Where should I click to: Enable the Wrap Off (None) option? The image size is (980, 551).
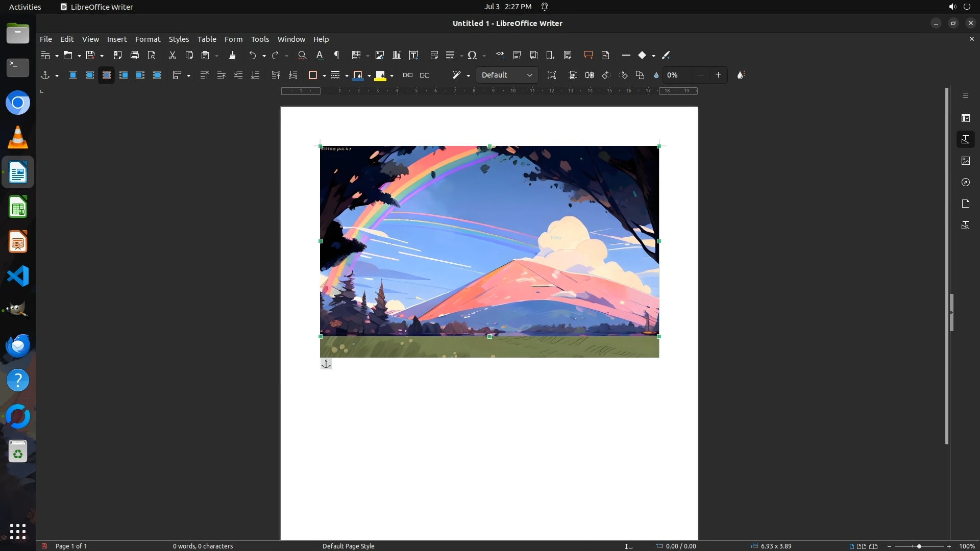click(73, 75)
